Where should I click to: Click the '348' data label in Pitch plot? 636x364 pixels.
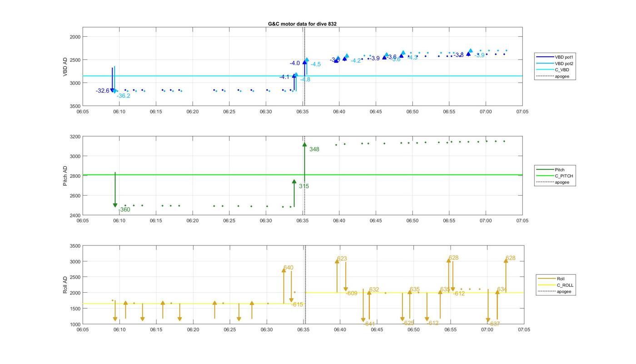pos(314,149)
